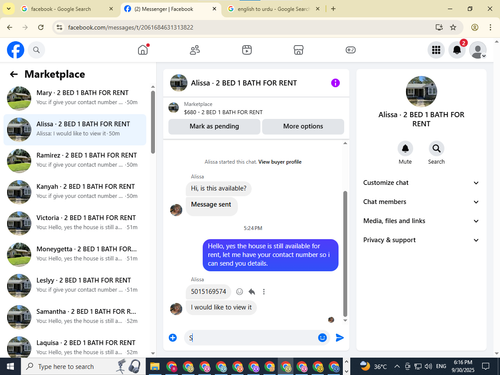Viewport: 500px width, 375px height.
Task: Open the Facebook apps menu grid icon
Action: pos(436,50)
